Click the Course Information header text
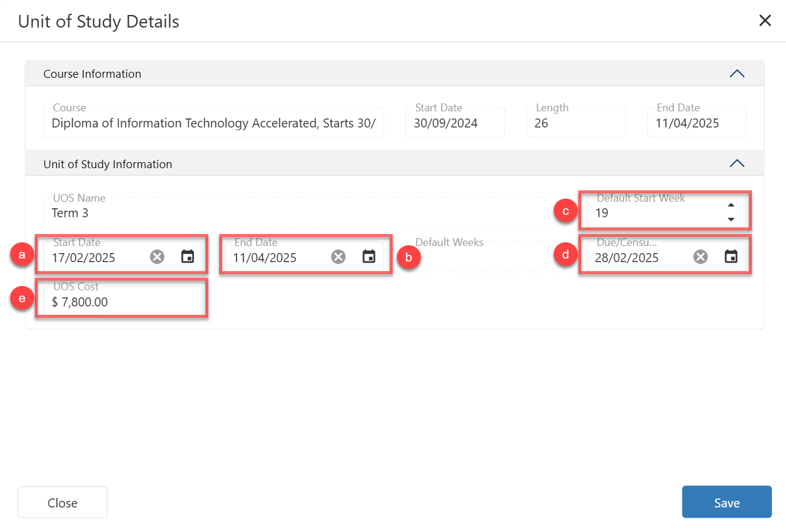 point(92,74)
